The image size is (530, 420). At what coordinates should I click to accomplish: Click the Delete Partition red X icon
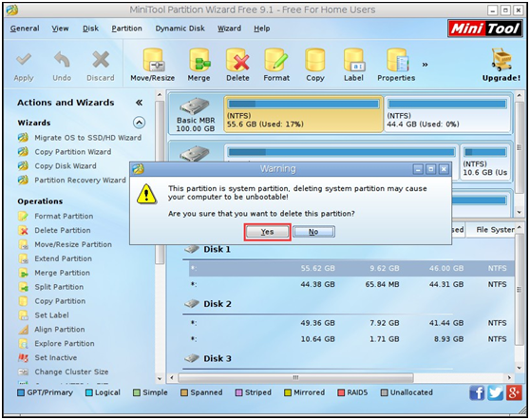pos(24,231)
